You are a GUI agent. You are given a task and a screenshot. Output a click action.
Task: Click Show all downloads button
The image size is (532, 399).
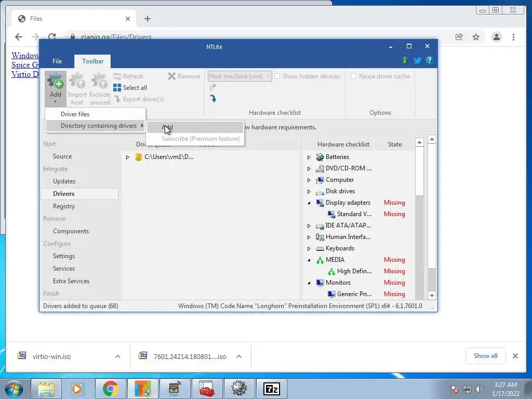486,356
